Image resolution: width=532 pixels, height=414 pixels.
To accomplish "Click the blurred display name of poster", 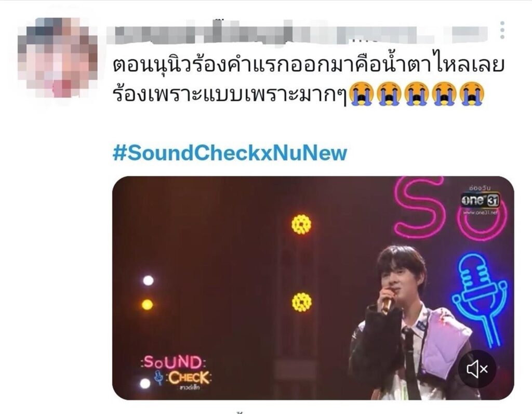I will pyautogui.click(x=297, y=32).
